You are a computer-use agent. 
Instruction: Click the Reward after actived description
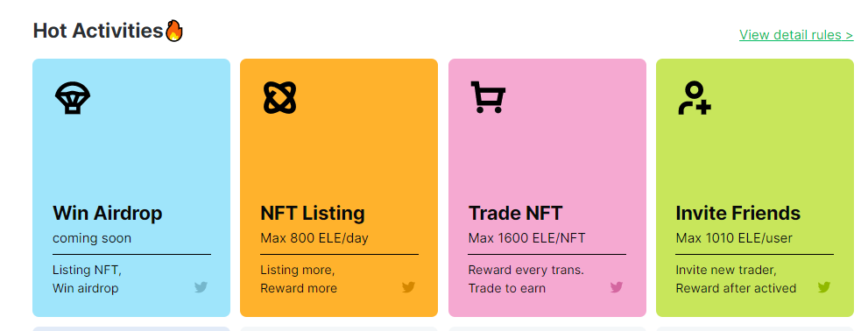(736, 288)
